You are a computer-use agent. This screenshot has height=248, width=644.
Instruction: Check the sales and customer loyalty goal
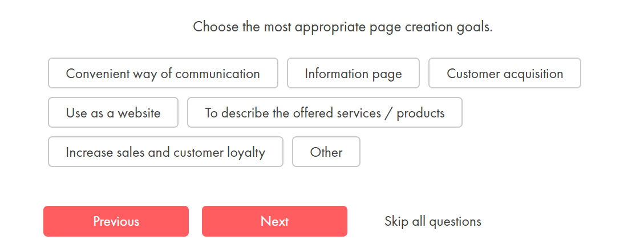165,152
